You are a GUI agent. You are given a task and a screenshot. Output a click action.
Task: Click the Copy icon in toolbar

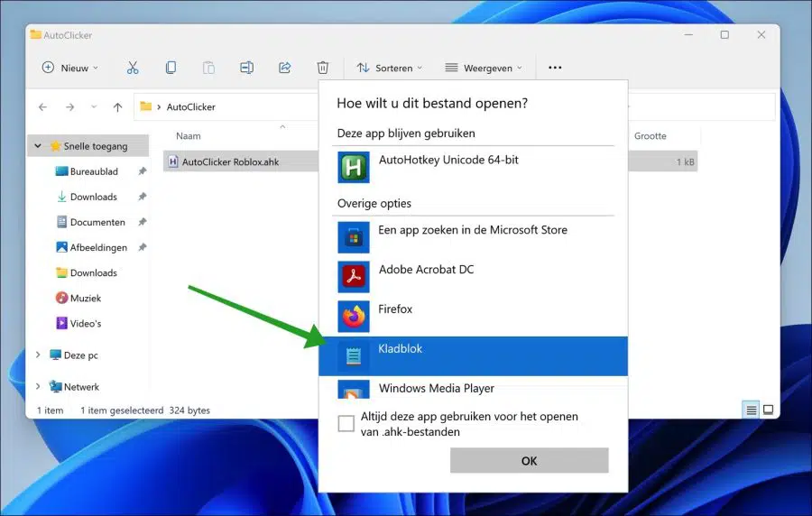pos(171,68)
